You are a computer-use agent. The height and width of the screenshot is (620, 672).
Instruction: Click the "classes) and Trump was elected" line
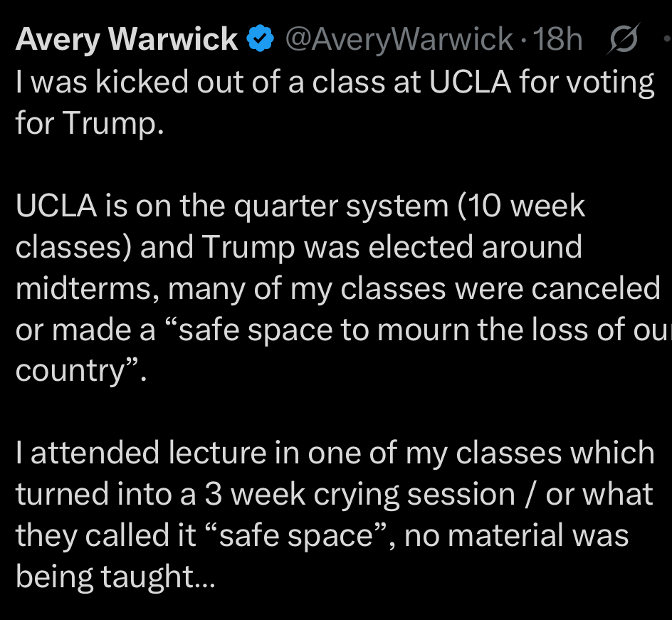click(x=299, y=248)
